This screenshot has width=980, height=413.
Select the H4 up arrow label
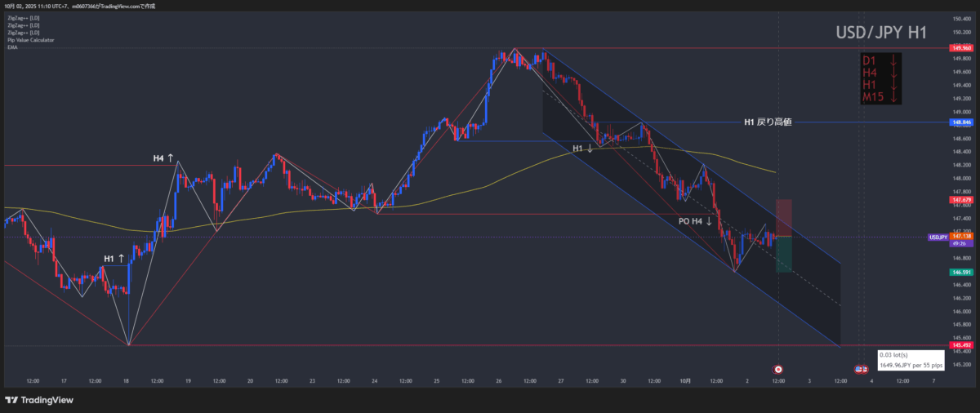163,158
